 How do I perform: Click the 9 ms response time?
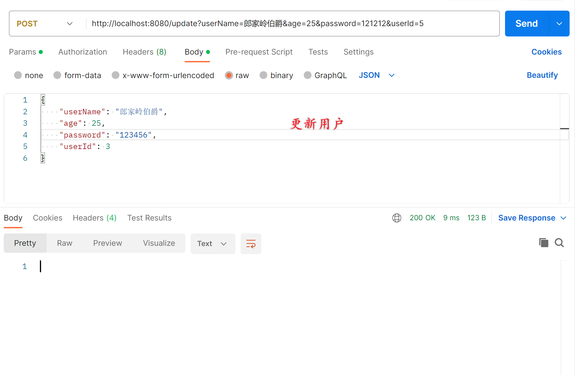point(451,218)
